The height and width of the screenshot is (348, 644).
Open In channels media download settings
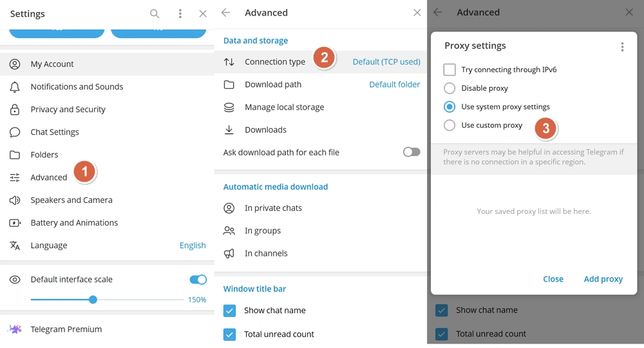tap(321, 253)
